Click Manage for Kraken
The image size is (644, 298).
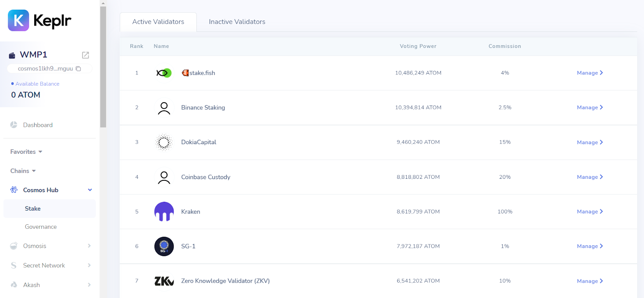[x=590, y=212]
